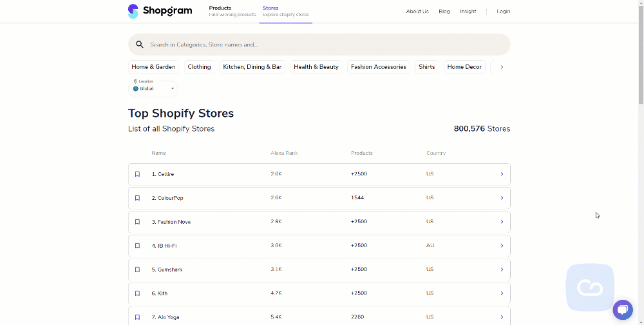The height and width of the screenshot is (325, 644).
Task: Click the Country column header
Action: click(x=436, y=153)
